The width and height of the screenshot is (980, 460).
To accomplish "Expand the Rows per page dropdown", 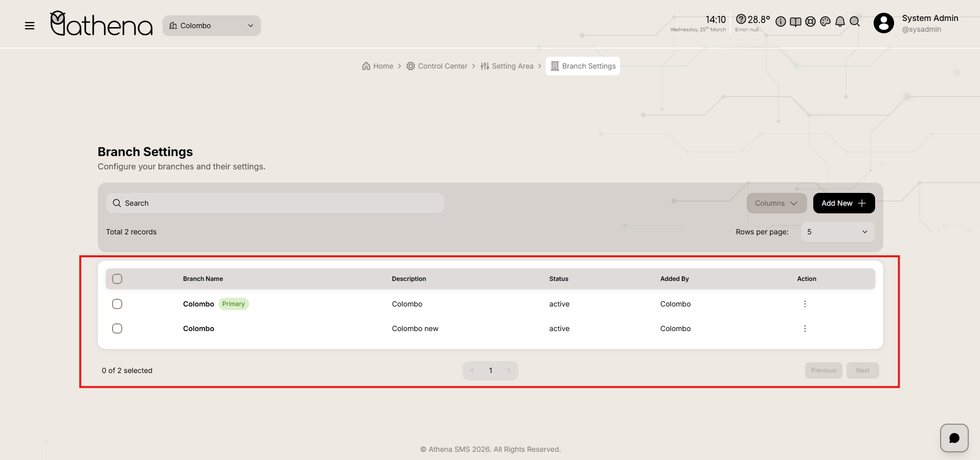I will point(837,232).
